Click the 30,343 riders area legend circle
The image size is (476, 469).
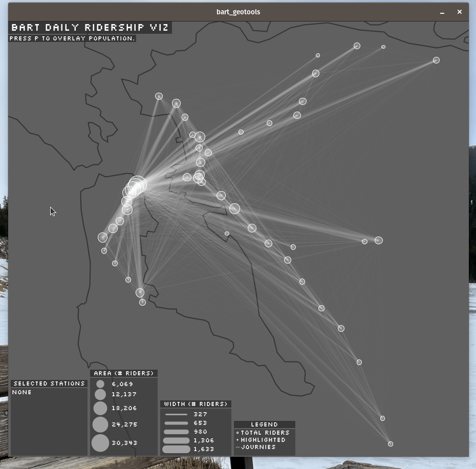100,443
